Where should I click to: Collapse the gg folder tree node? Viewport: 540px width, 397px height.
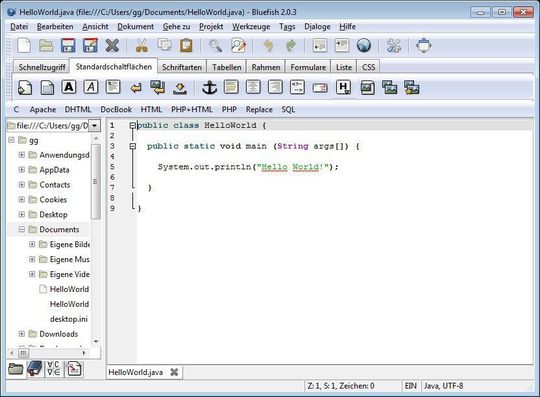click(11, 140)
